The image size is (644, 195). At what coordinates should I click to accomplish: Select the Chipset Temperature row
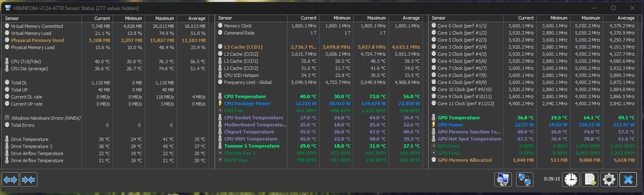tap(319, 132)
